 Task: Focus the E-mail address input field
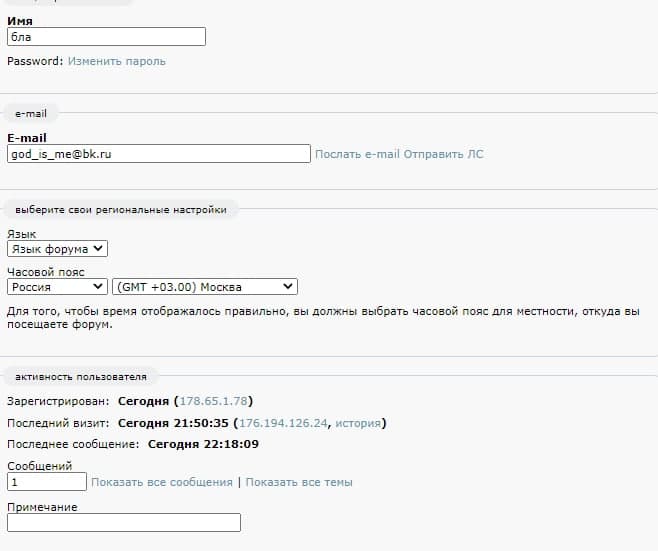159,154
